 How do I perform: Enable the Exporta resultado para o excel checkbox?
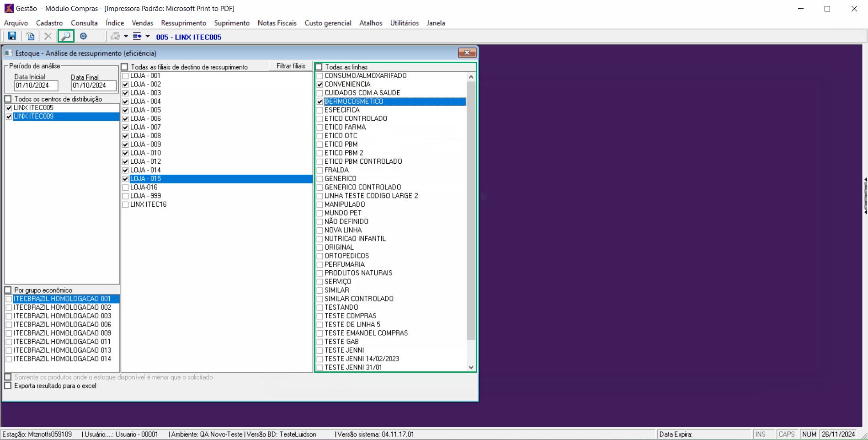point(8,386)
